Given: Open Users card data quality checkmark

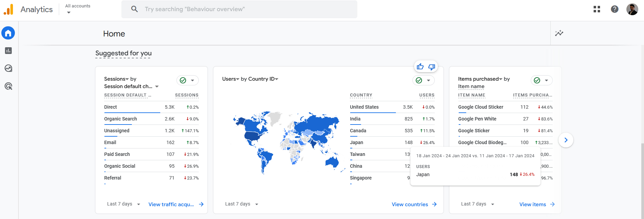Looking at the screenshot, I should click(x=419, y=80).
